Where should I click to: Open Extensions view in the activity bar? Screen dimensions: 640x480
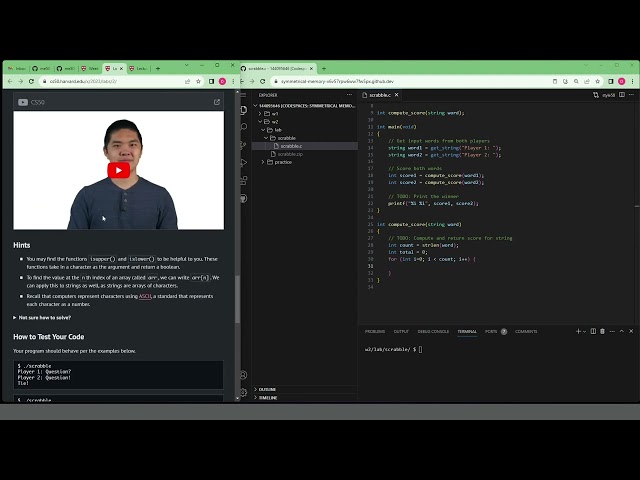point(244,180)
